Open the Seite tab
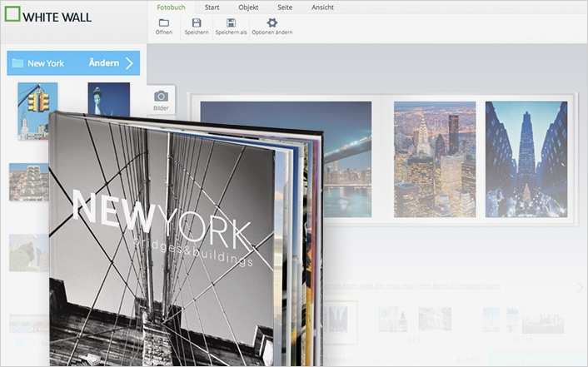This screenshot has height=367, width=588. 285,7
